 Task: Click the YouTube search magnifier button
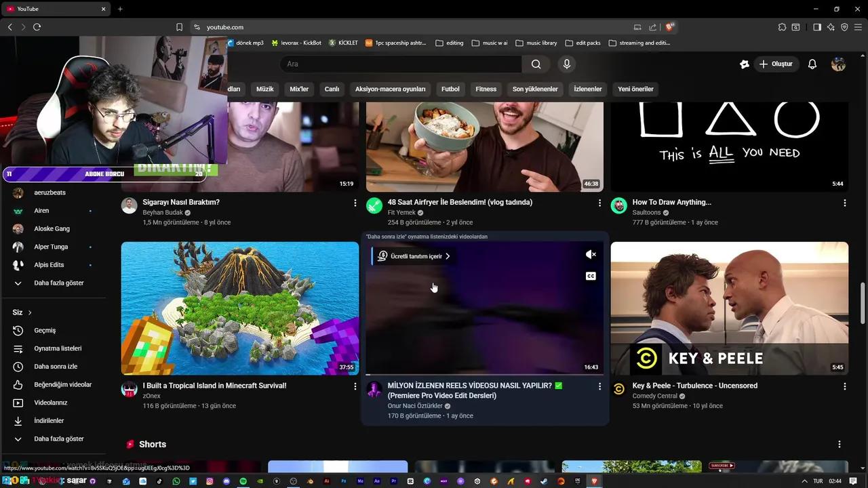pyautogui.click(x=536, y=64)
